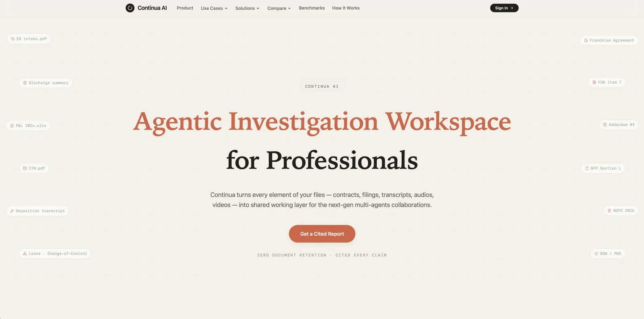Click the "Deposition transcript" label

click(40, 211)
